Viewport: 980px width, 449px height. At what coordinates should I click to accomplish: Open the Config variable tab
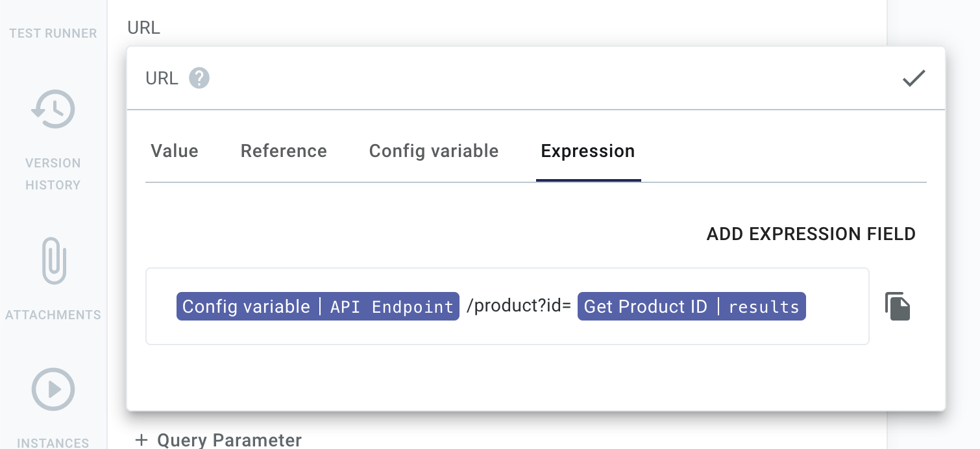[x=434, y=151]
